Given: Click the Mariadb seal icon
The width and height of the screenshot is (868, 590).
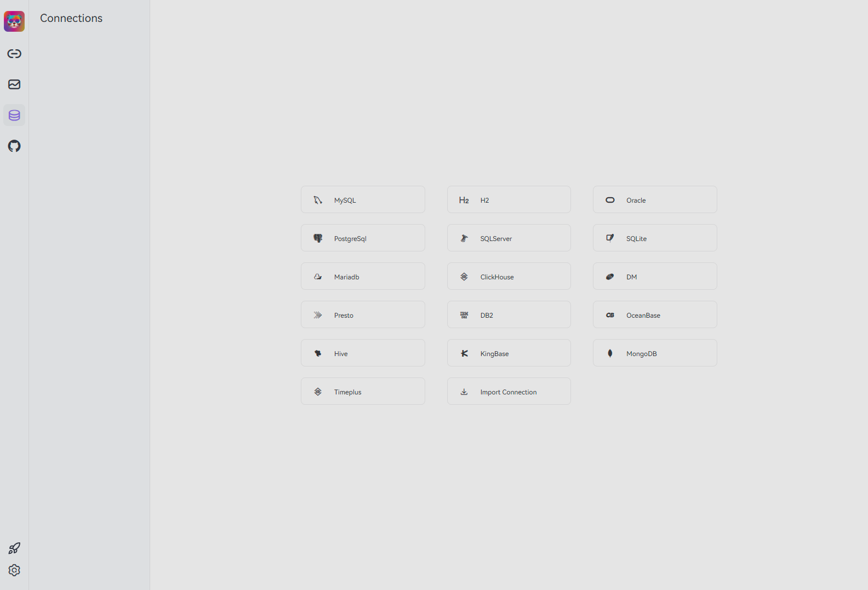Looking at the screenshot, I should tap(318, 277).
